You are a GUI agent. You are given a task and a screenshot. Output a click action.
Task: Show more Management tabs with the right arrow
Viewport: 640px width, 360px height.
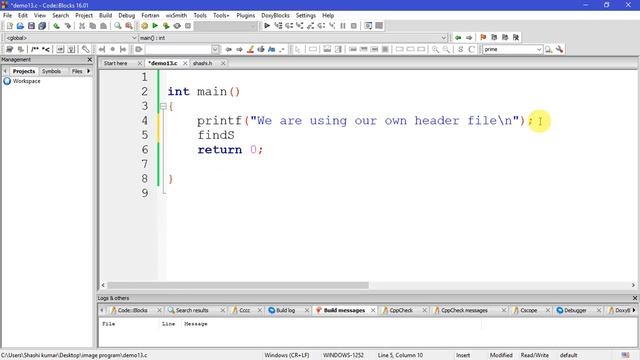(x=89, y=71)
